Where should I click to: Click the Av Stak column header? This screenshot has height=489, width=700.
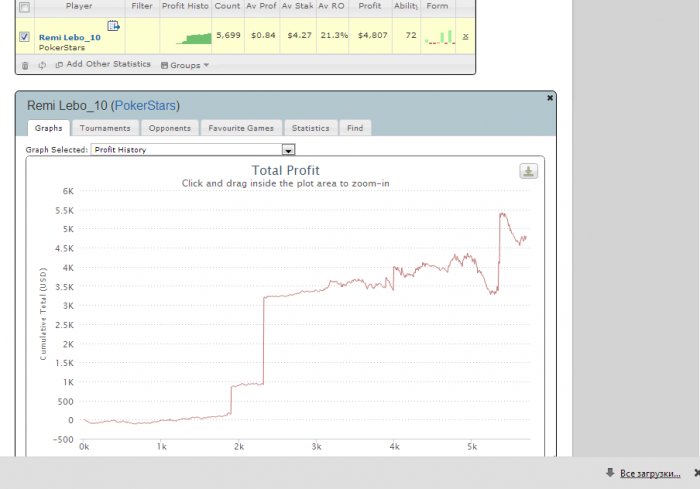click(x=297, y=6)
